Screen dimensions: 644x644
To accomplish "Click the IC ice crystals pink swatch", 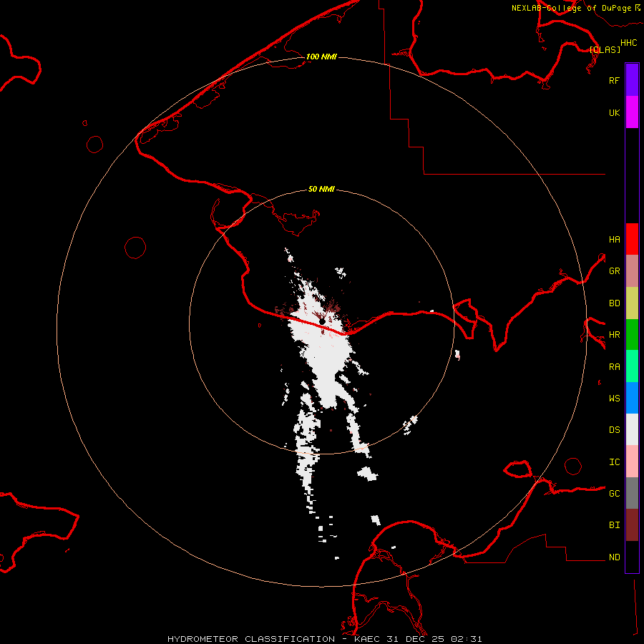I will 632,462.
